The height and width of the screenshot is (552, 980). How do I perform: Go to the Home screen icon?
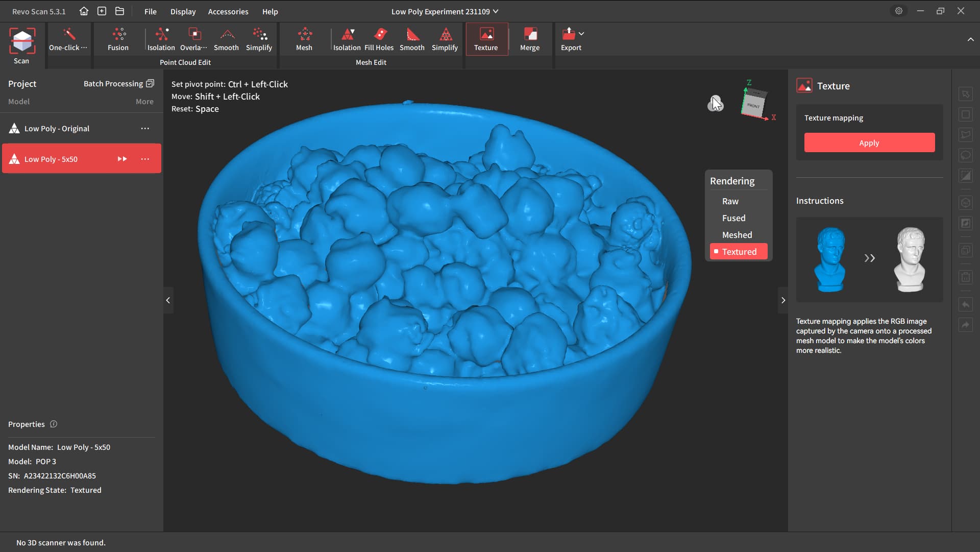[x=84, y=11]
